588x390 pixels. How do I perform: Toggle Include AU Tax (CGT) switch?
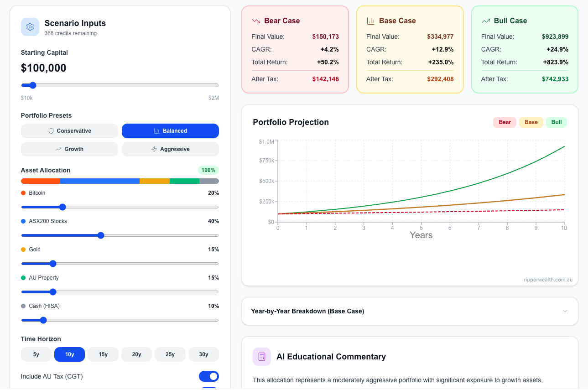(x=209, y=376)
